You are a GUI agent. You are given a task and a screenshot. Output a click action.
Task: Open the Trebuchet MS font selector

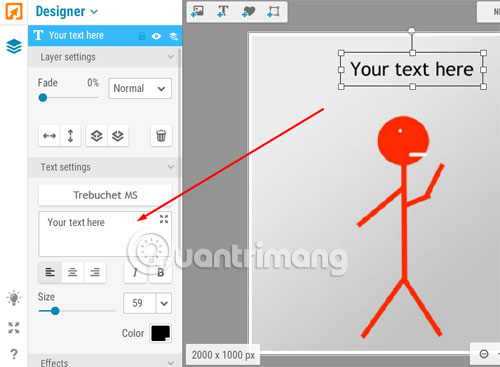[105, 195]
